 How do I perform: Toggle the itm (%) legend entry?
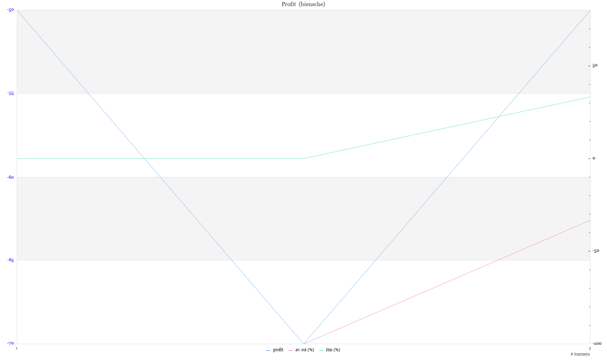tap(333, 350)
